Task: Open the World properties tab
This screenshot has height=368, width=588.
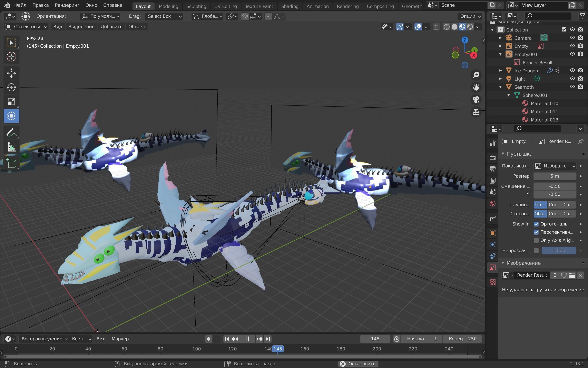Action: point(492,204)
